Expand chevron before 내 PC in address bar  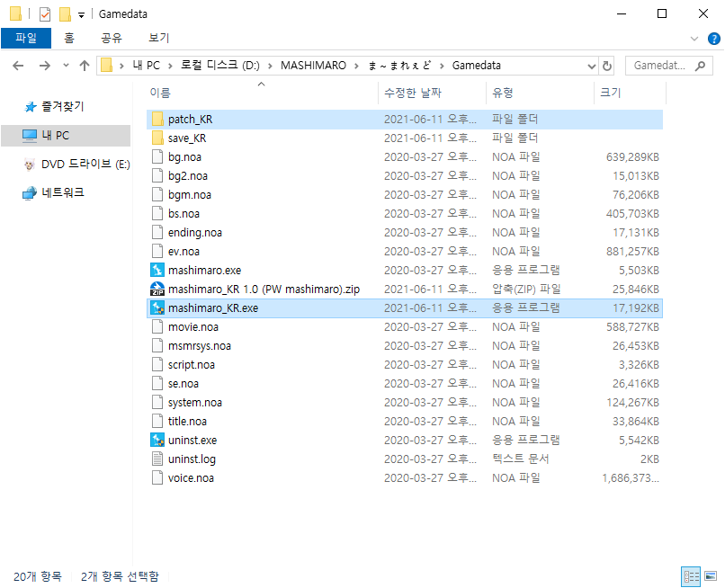pos(121,67)
